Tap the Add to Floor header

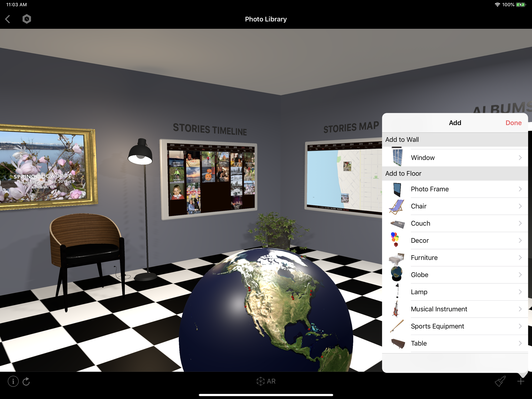pyautogui.click(x=455, y=174)
